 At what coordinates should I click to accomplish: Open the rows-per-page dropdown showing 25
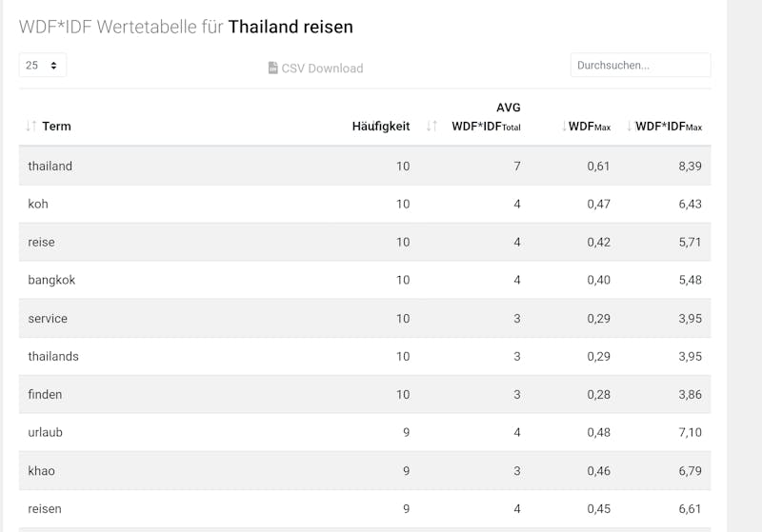click(x=42, y=65)
